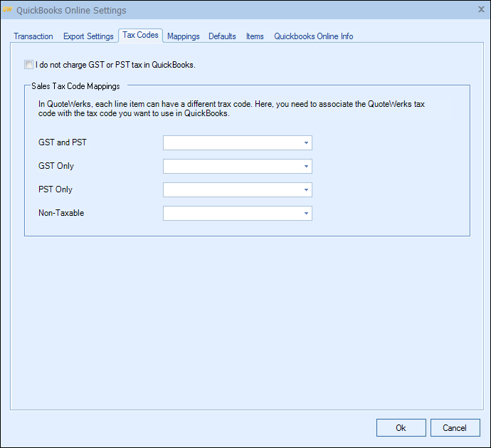Expand the GST and PST dropdown arrow
The width and height of the screenshot is (491, 448).
point(306,143)
